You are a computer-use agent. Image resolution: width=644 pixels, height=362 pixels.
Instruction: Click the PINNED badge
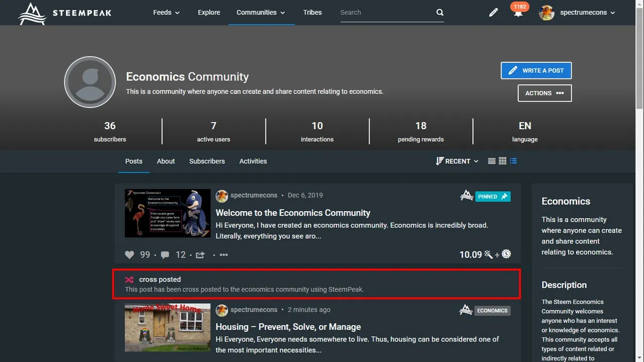pos(493,197)
